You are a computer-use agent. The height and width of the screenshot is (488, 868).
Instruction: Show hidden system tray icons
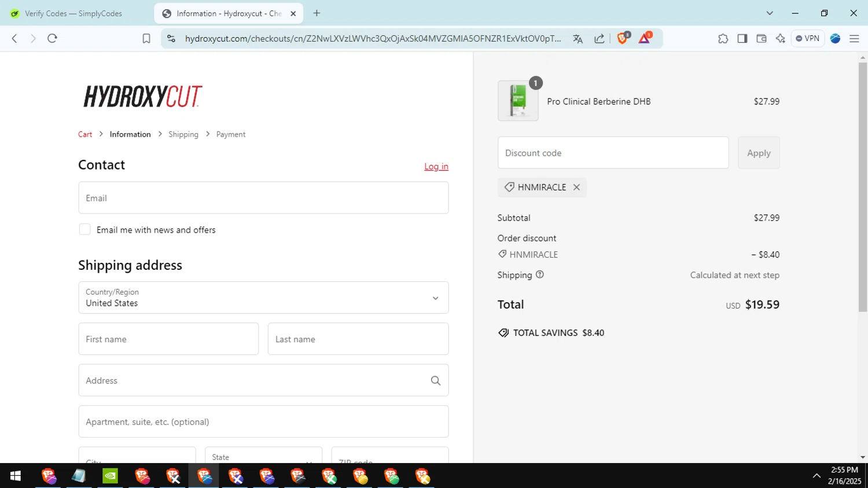point(816,476)
